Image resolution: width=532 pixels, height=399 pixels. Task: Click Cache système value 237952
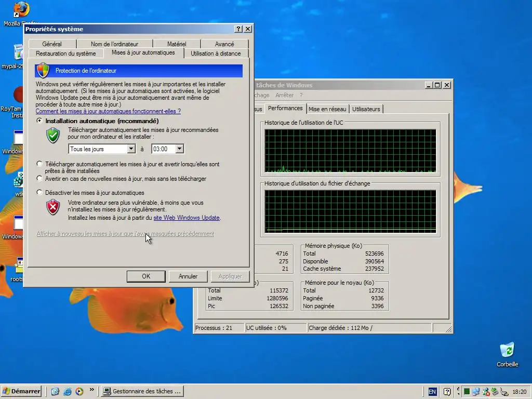(374, 269)
